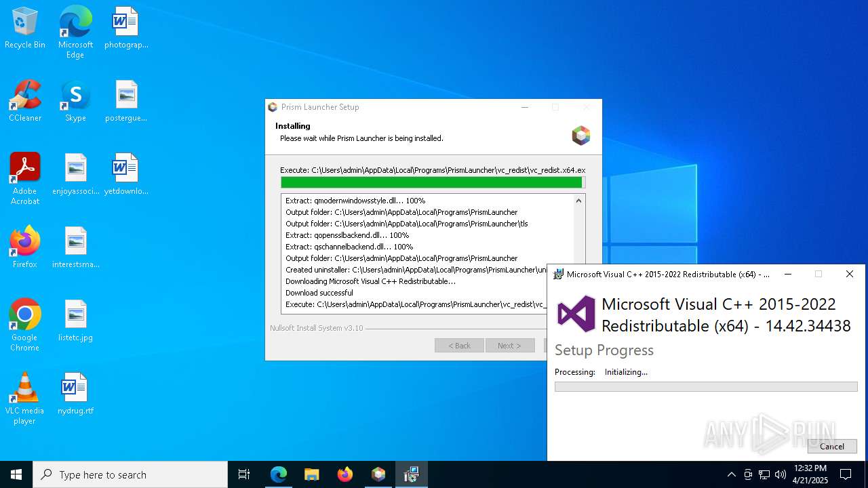This screenshot has width=868, height=488.
Task: Open Firefox desktop shortcut
Action: [25, 247]
